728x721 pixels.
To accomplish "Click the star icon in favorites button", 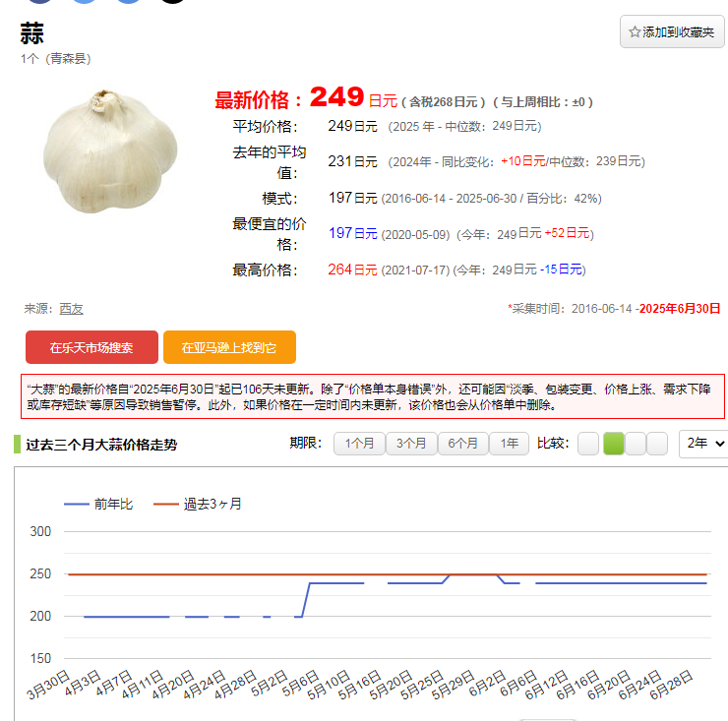I will [x=635, y=31].
